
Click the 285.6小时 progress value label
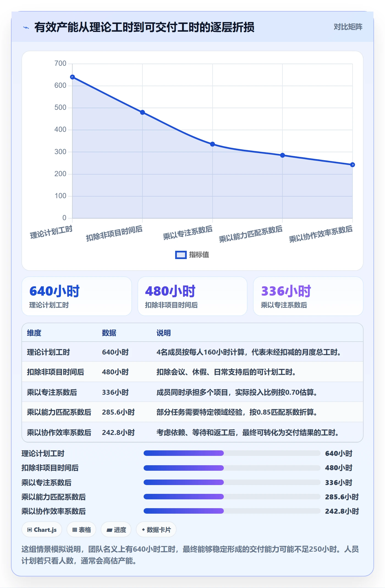point(342,497)
